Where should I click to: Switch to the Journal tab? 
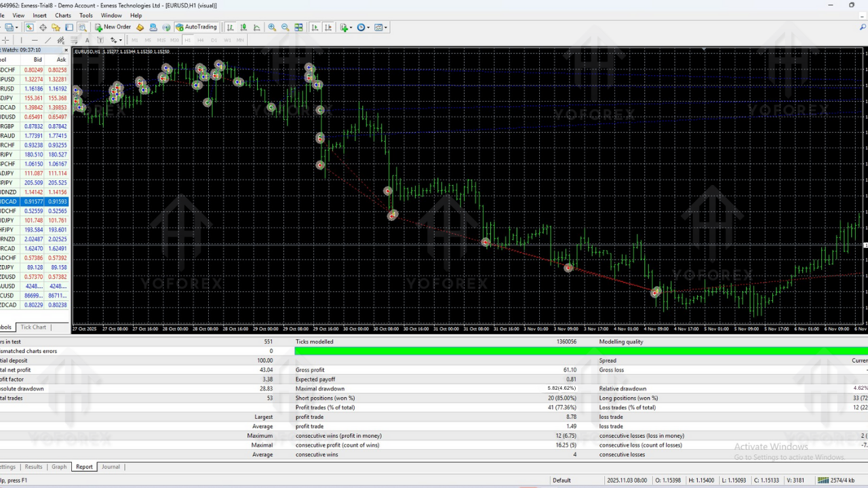(111, 467)
